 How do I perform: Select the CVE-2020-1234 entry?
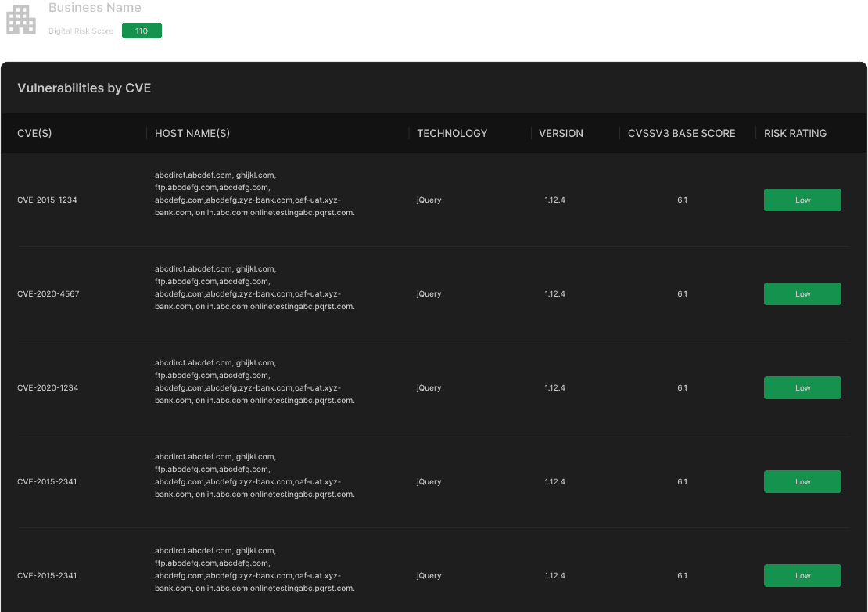tap(48, 387)
